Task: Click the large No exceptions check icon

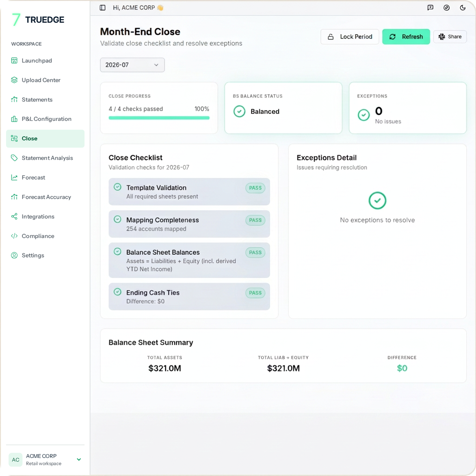Action: pyautogui.click(x=377, y=200)
